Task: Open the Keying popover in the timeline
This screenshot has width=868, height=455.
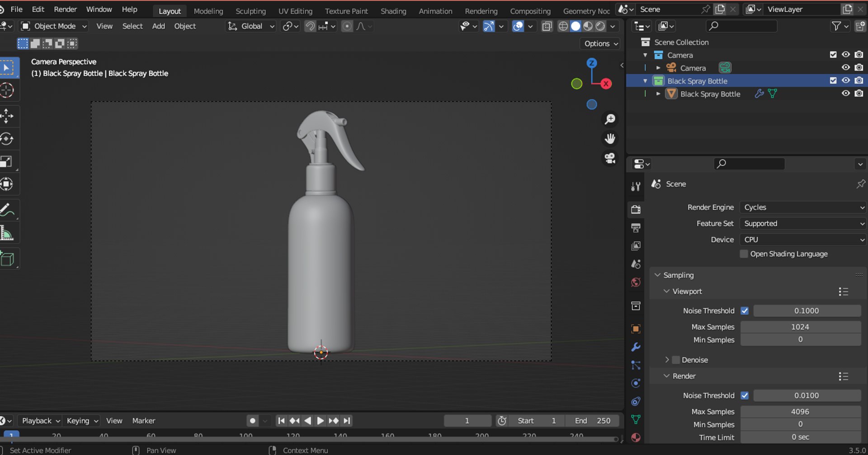Action: [82, 421]
